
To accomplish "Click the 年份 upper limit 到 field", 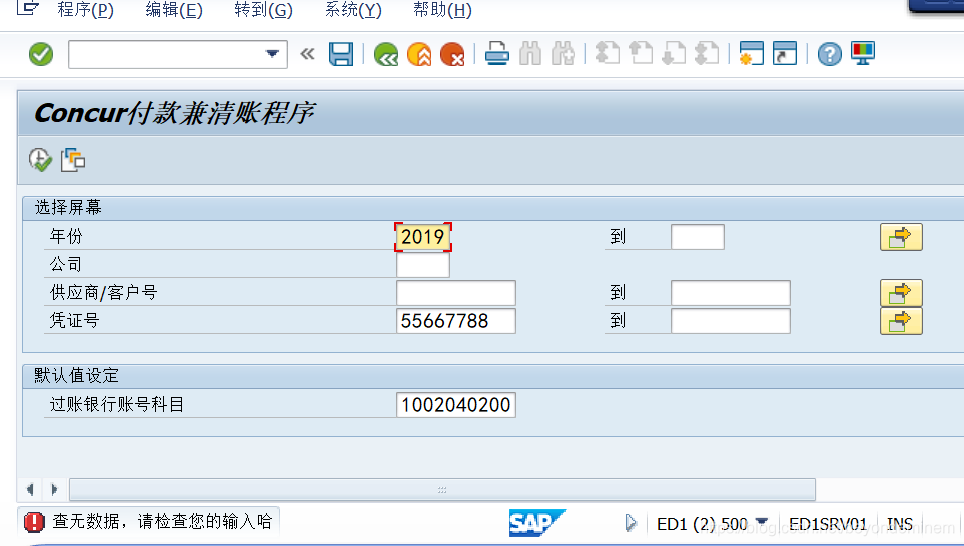I will pyautogui.click(x=698, y=237).
